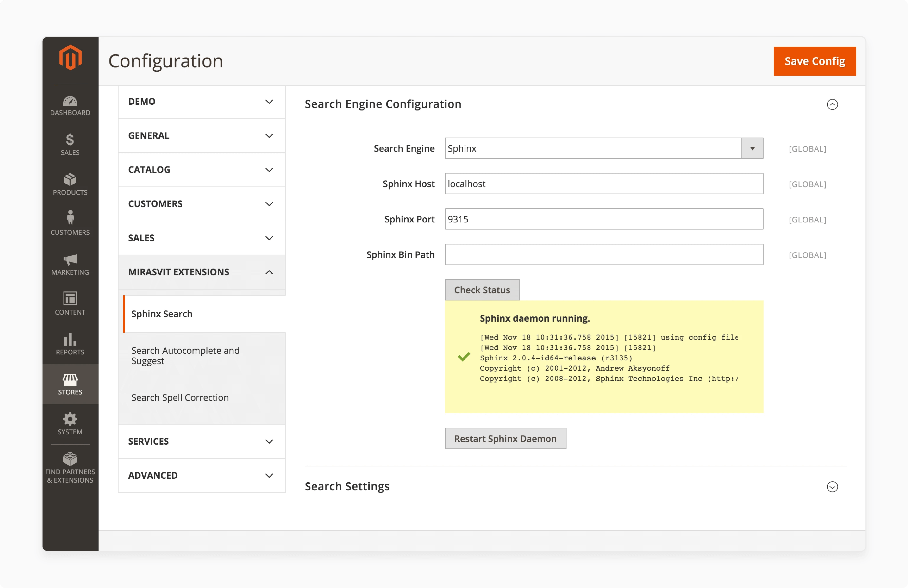Click the 'Sphinx daemon running.' status text
The height and width of the screenshot is (588, 908).
tap(535, 318)
